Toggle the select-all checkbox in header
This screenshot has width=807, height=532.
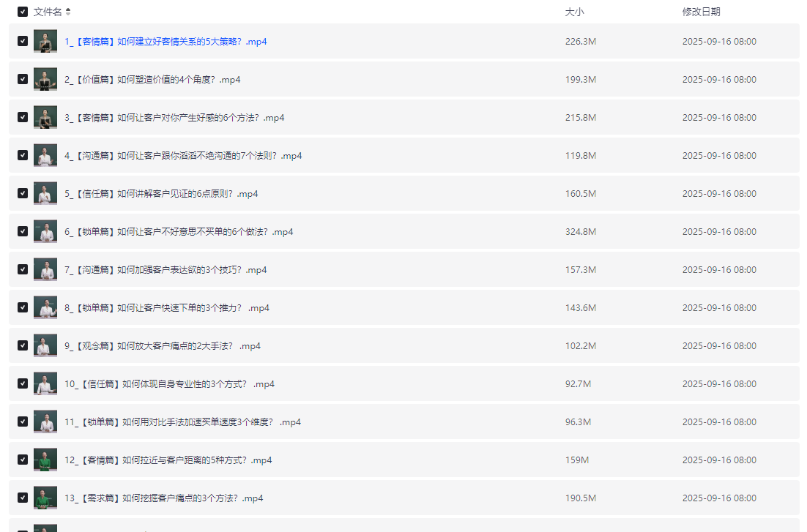coord(23,12)
